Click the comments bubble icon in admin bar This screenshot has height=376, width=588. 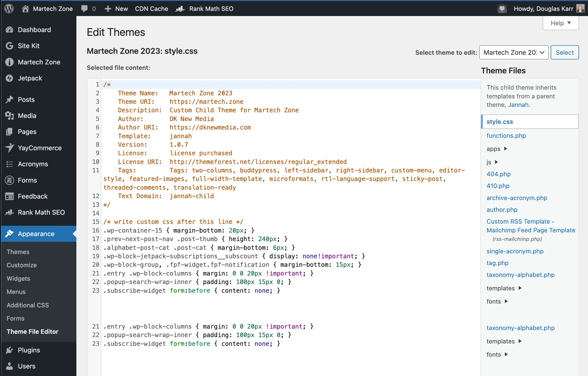[x=84, y=9]
